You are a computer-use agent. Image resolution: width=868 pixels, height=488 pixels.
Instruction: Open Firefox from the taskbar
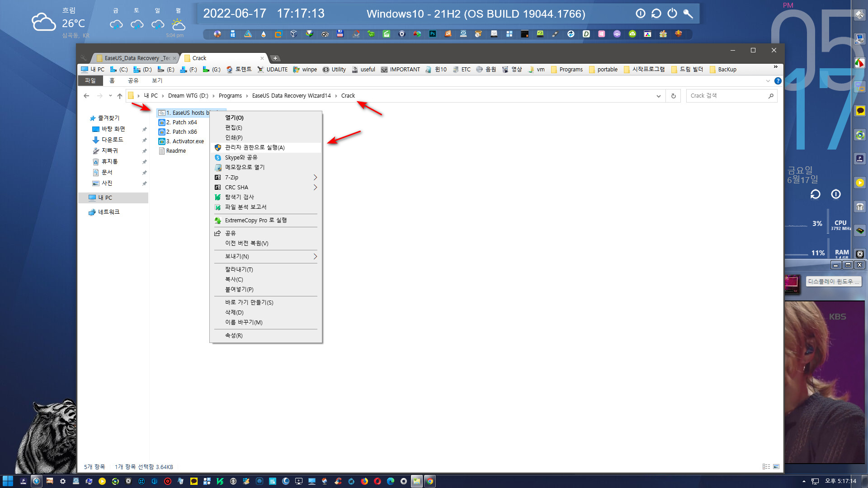point(364,481)
